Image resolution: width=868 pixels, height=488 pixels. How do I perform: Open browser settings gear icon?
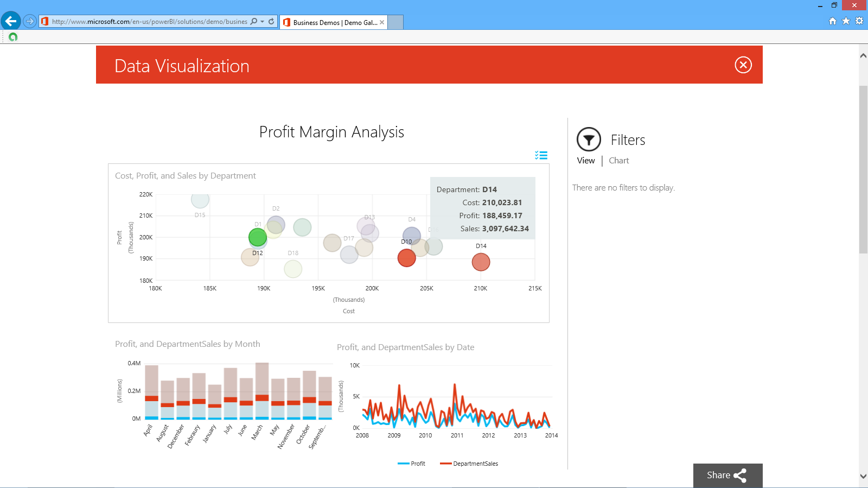(859, 21)
